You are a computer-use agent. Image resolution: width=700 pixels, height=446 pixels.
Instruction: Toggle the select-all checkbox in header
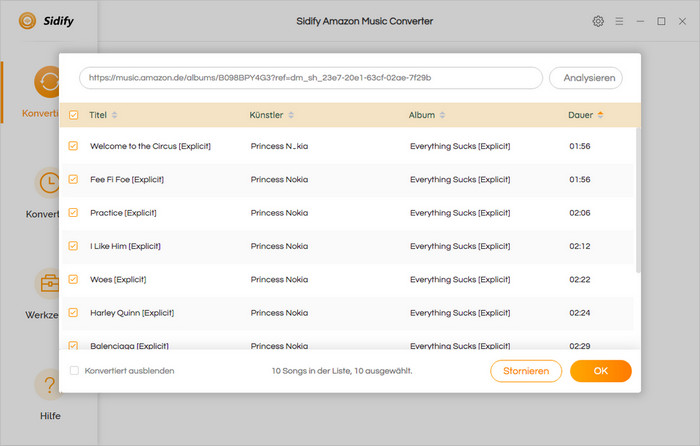coord(74,115)
